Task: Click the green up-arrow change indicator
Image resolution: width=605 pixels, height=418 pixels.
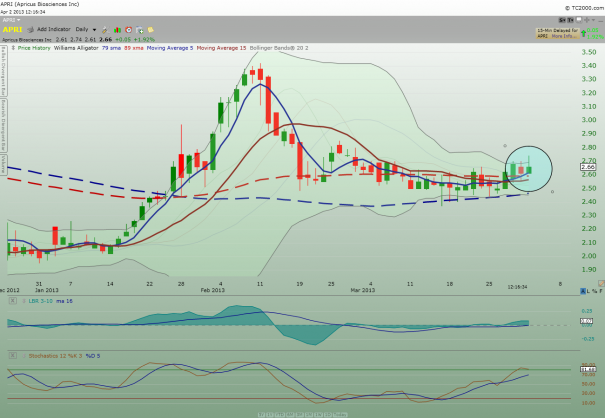Action: (583, 34)
